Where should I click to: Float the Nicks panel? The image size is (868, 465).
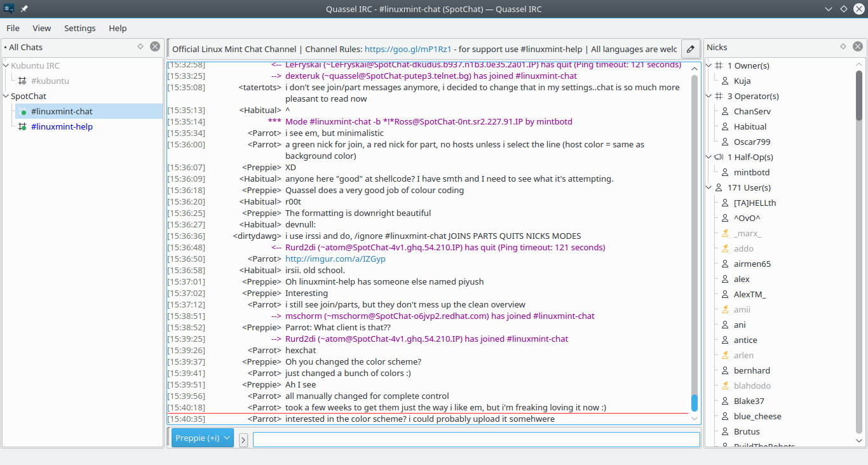click(x=843, y=46)
